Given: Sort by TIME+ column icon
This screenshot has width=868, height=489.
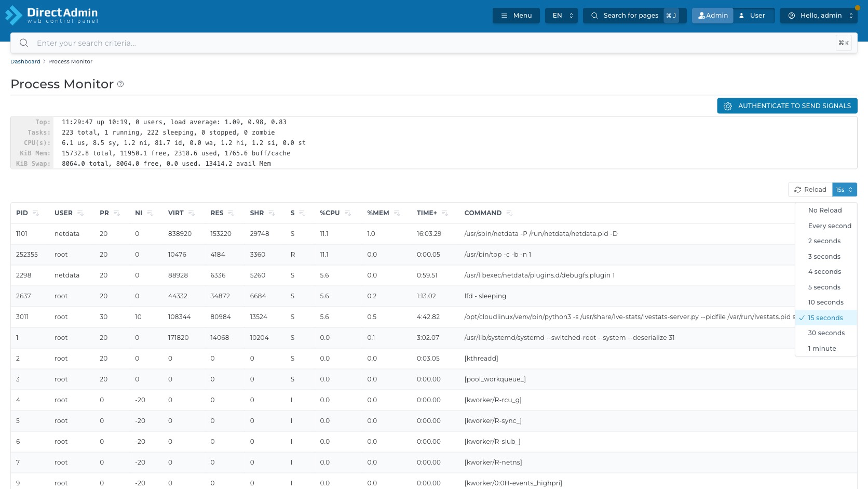Looking at the screenshot, I should (445, 213).
